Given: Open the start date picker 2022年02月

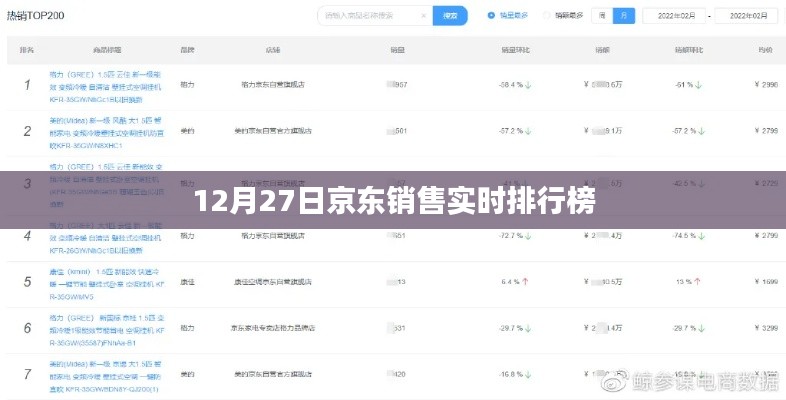Looking at the screenshot, I should 674,16.
